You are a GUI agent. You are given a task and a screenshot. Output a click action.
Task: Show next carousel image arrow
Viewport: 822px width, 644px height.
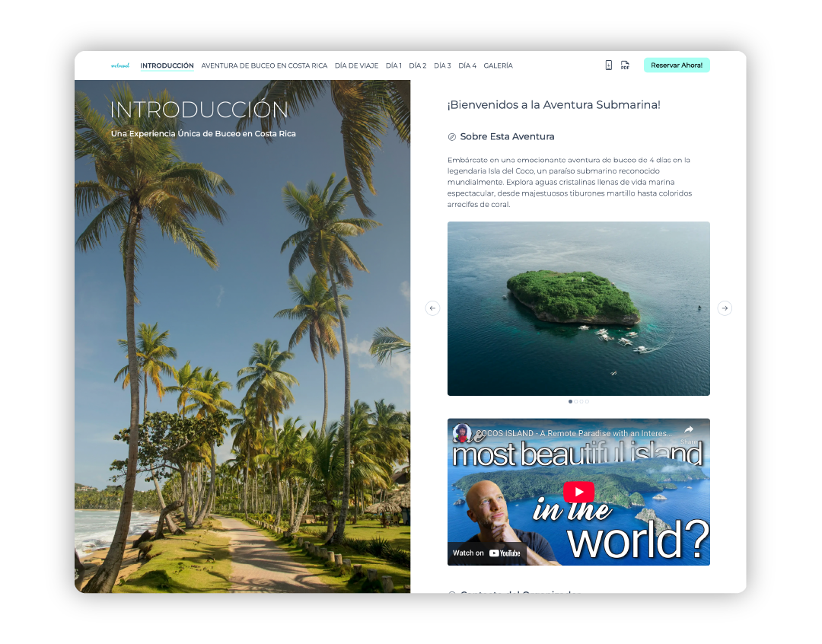pos(725,308)
